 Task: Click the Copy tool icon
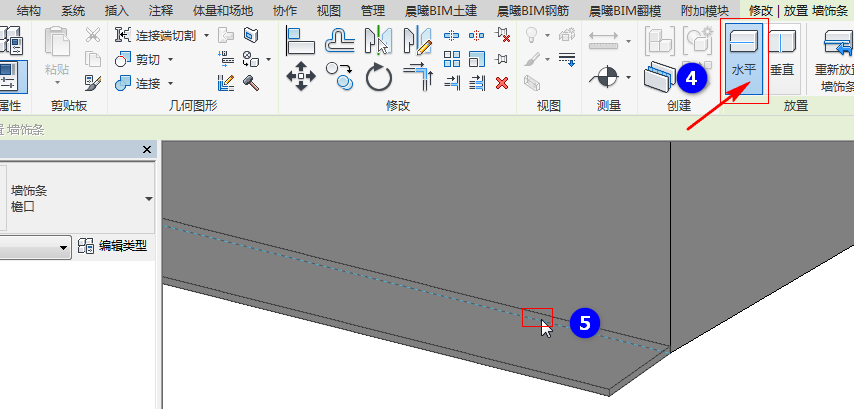pos(340,76)
